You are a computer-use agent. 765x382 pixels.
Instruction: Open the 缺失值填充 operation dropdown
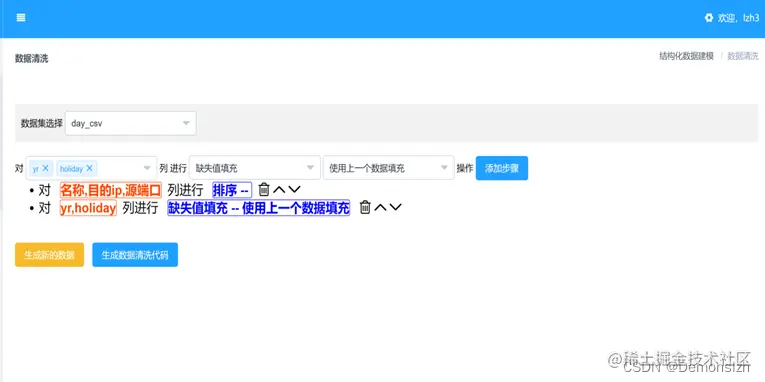pyautogui.click(x=255, y=168)
